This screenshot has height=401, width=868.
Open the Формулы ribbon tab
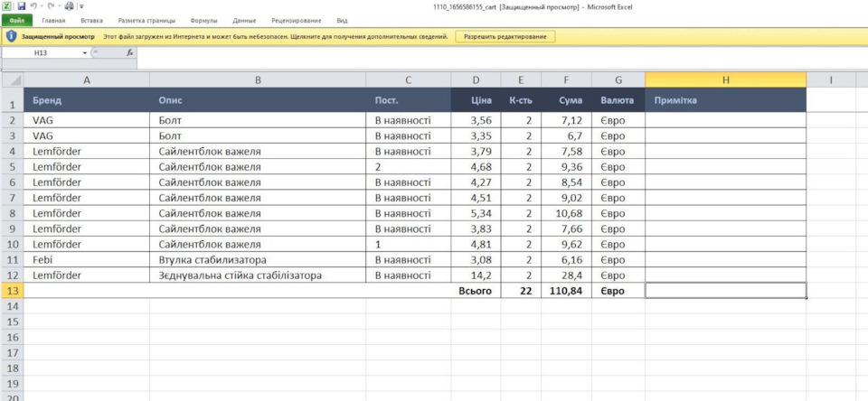pos(203,21)
